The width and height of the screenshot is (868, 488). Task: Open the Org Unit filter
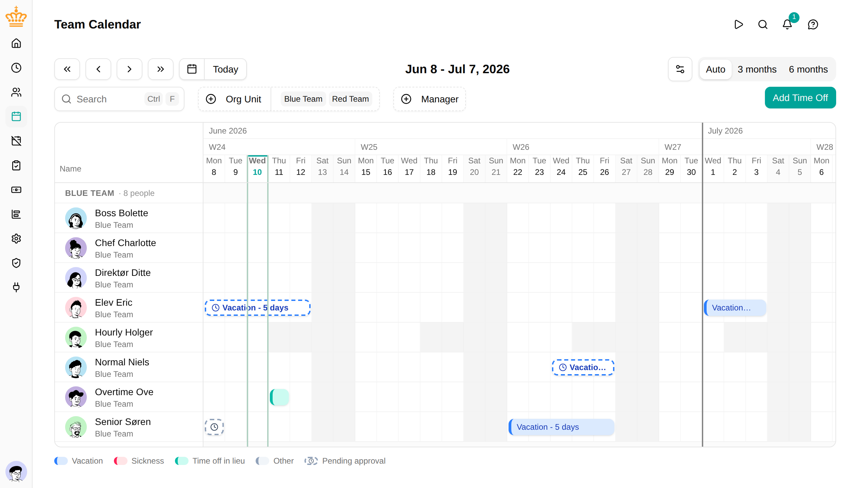pyautogui.click(x=235, y=99)
